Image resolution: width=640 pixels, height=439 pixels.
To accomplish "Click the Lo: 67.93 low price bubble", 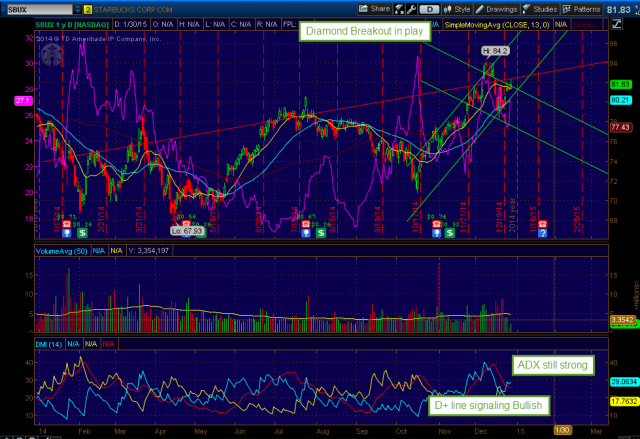I will 187,231.
